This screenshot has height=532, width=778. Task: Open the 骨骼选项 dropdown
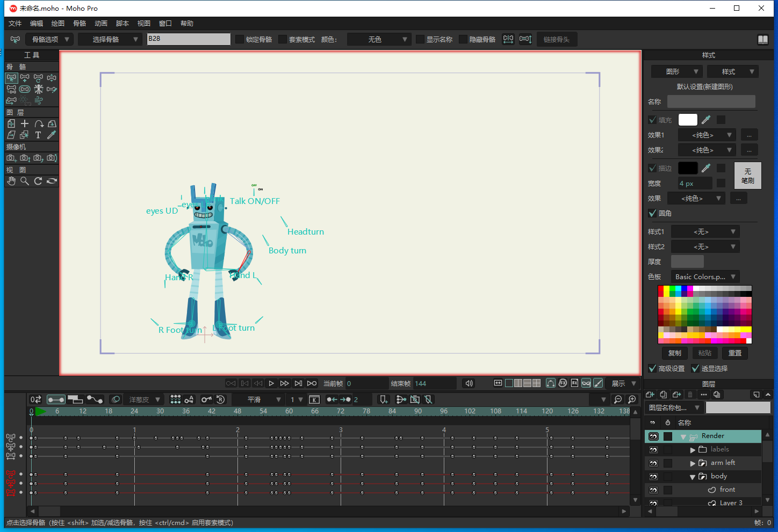coord(49,39)
